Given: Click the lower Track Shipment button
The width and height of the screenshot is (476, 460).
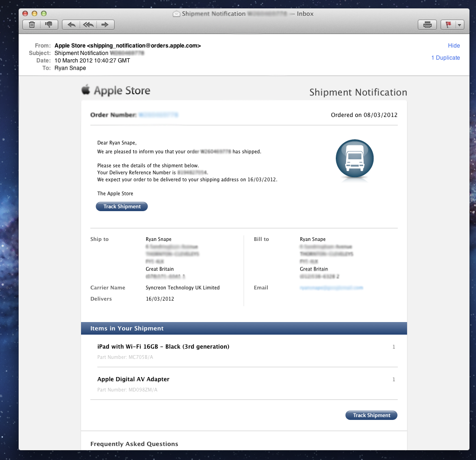Looking at the screenshot, I should (371, 415).
